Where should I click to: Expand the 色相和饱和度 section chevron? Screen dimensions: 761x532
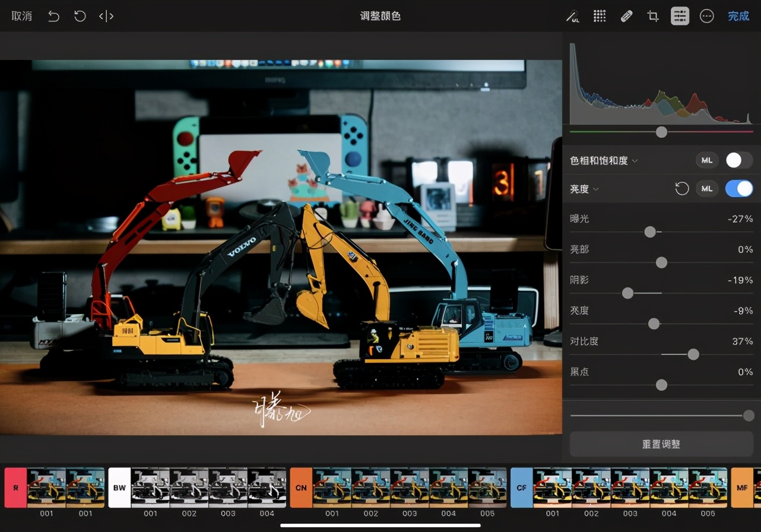[x=635, y=161]
